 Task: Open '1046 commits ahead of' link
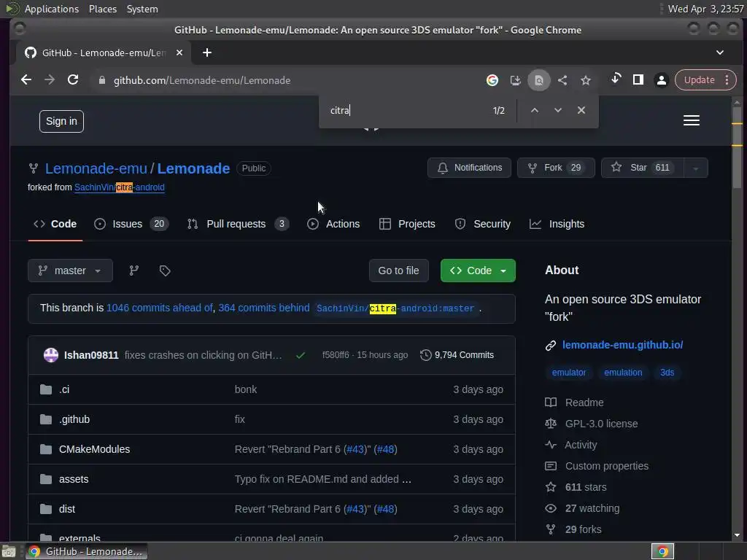[160, 308]
